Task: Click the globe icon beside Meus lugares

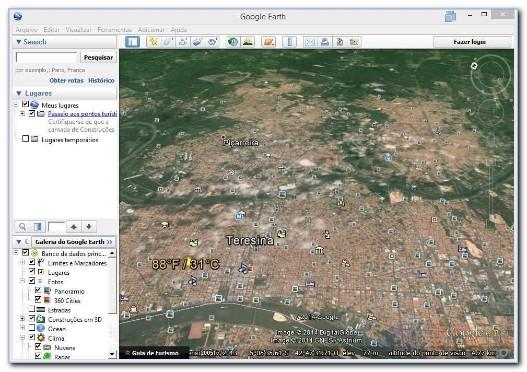Action: tap(35, 105)
